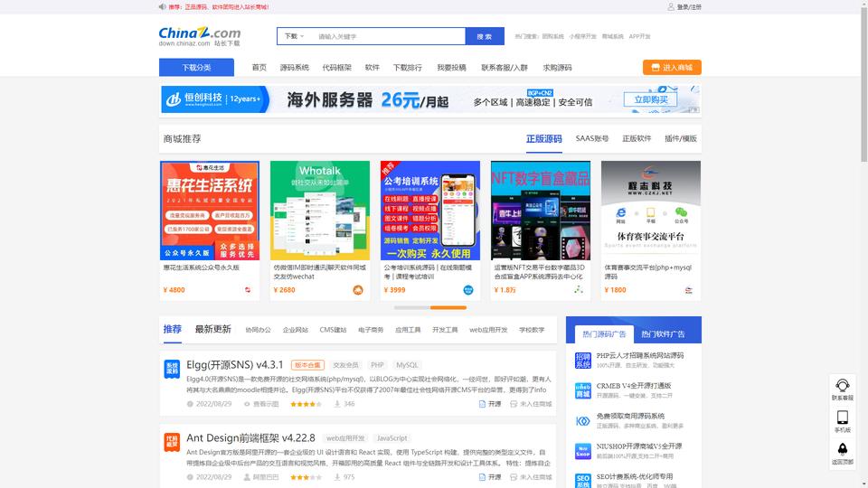The width and height of the screenshot is (868, 488).
Task: Open the 体育赛事交流平台 product thumbnail
Action: (651, 211)
